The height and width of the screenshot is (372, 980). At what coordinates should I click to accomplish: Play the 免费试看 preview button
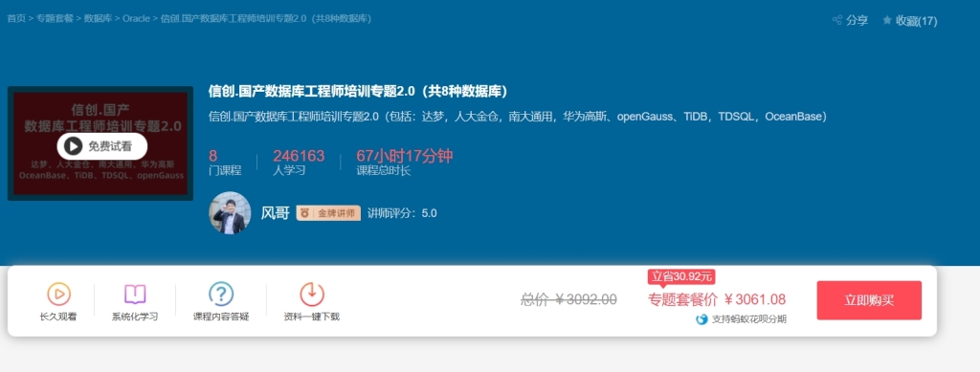click(101, 146)
